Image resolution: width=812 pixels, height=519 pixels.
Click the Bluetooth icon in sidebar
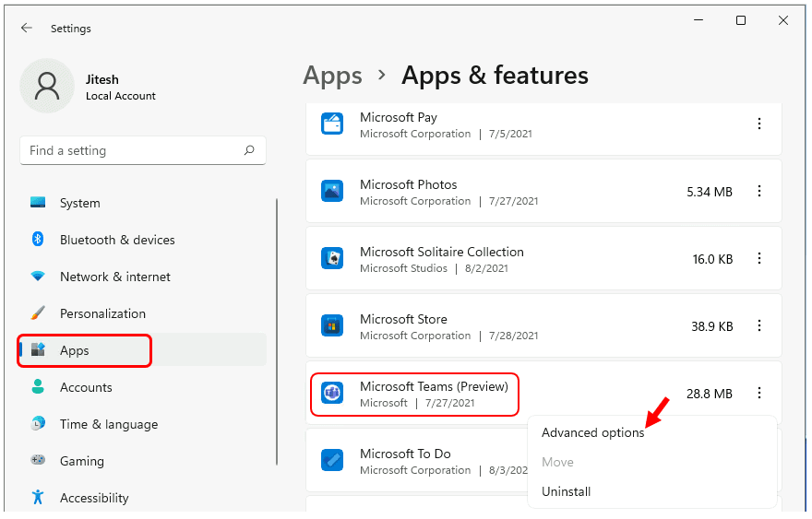point(38,239)
